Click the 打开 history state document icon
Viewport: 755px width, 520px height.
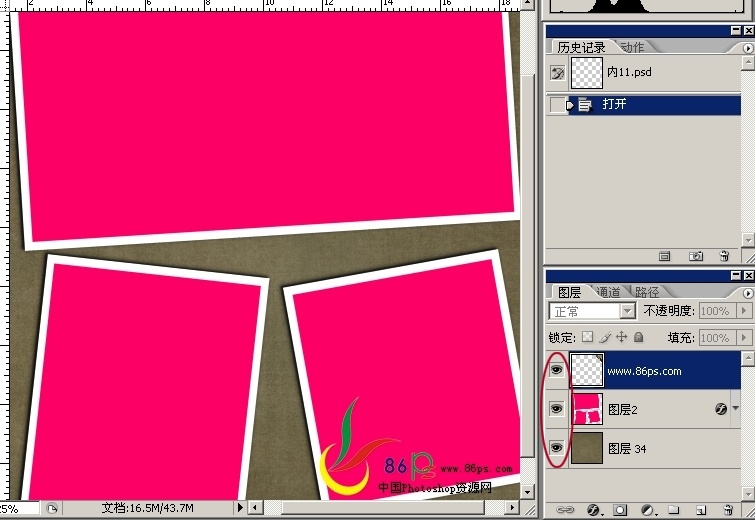point(584,104)
